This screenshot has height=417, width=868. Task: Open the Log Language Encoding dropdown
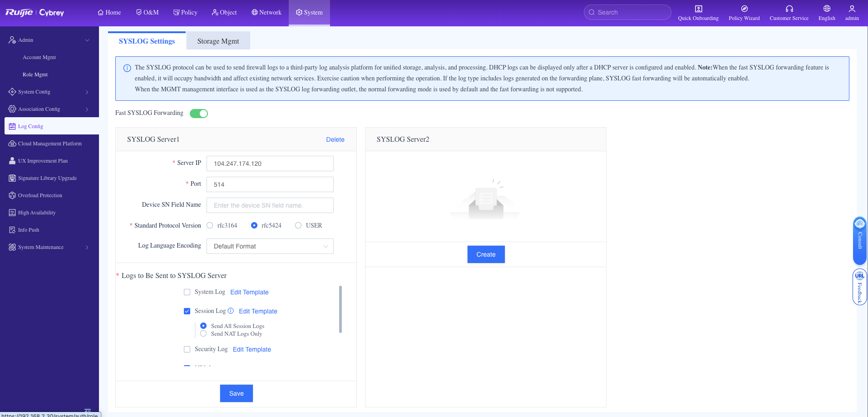[x=270, y=246]
